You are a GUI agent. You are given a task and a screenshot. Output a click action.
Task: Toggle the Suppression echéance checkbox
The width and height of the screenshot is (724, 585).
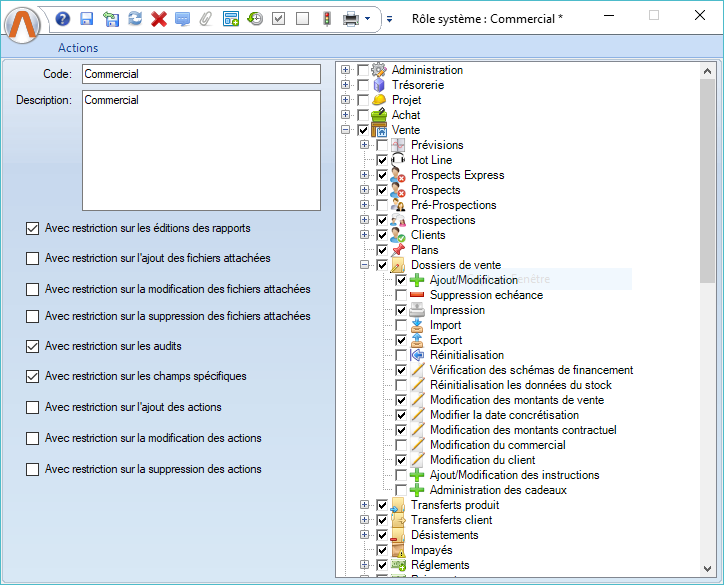coord(401,295)
